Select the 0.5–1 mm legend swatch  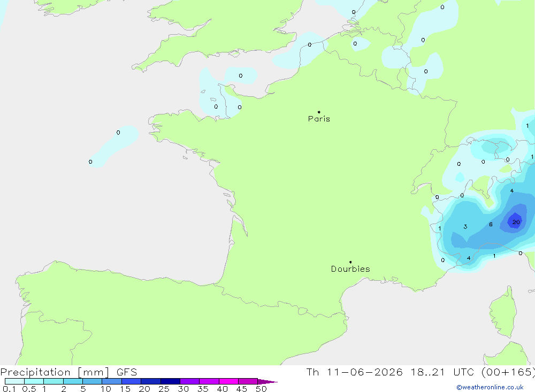(34, 381)
